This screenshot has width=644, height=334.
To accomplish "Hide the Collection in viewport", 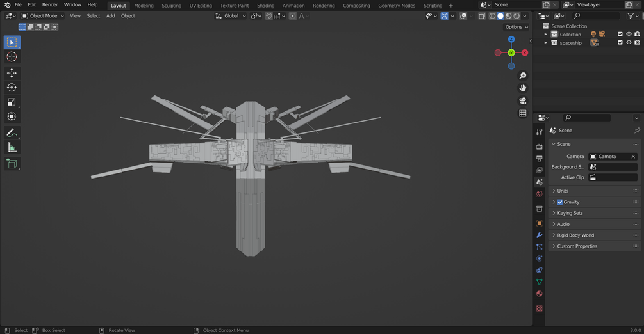I will (x=629, y=34).
